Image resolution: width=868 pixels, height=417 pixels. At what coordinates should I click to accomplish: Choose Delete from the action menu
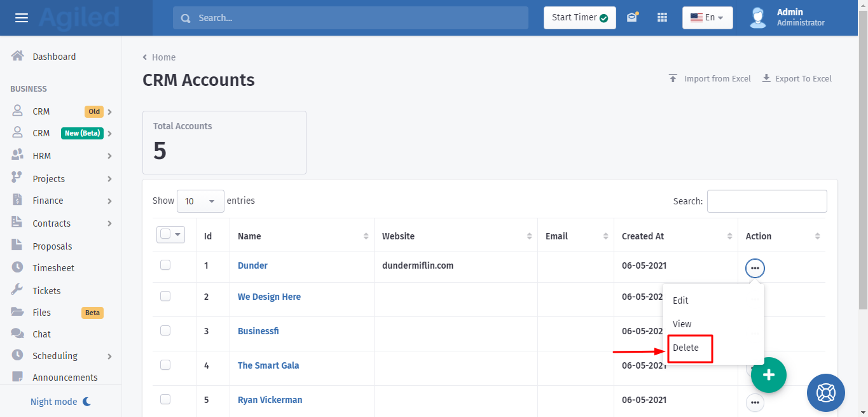coord(686,348)
